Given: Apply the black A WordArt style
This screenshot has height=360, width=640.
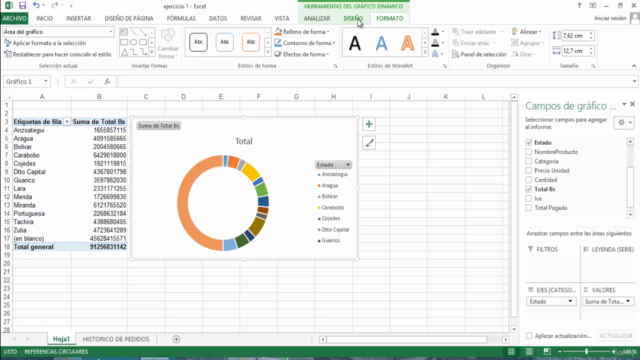Looking at the screenshot, I should (x=355, y=43).
